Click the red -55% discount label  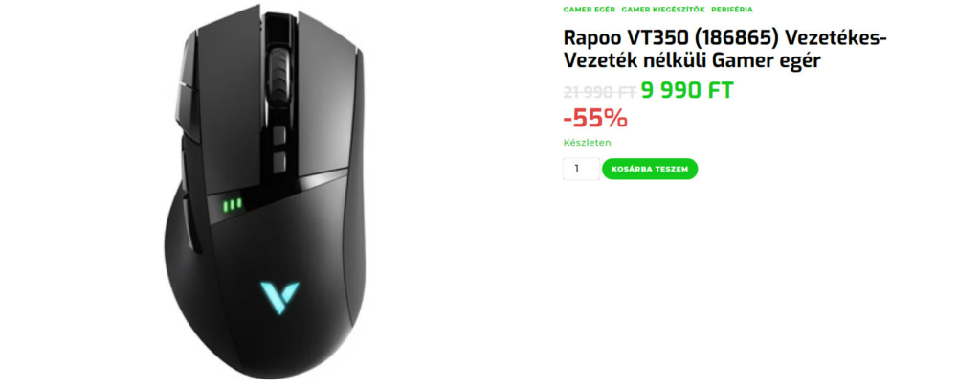[x=595, y=118]
